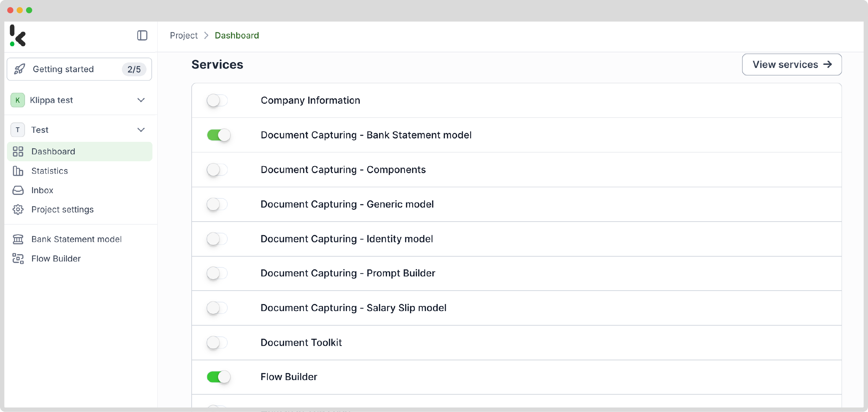Toggle off the Flow Builder service
The height and width of the screenshot is (412, 868).
click(x=219, y=377)
